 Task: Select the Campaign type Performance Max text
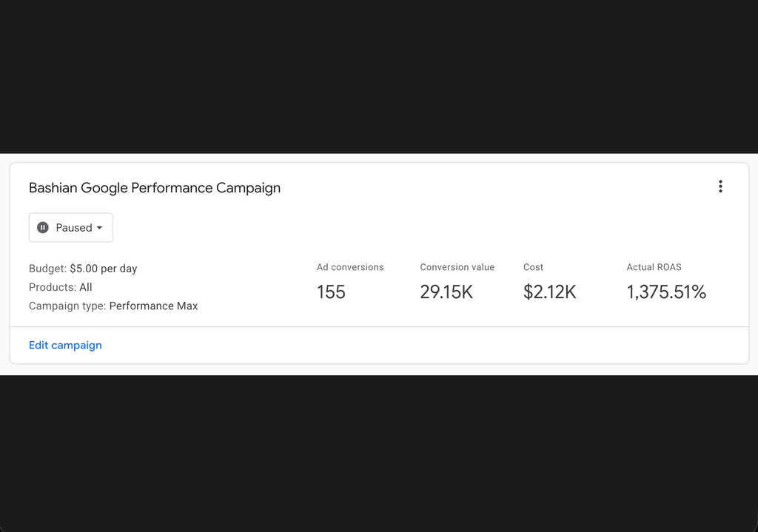(x=113, y=306)
